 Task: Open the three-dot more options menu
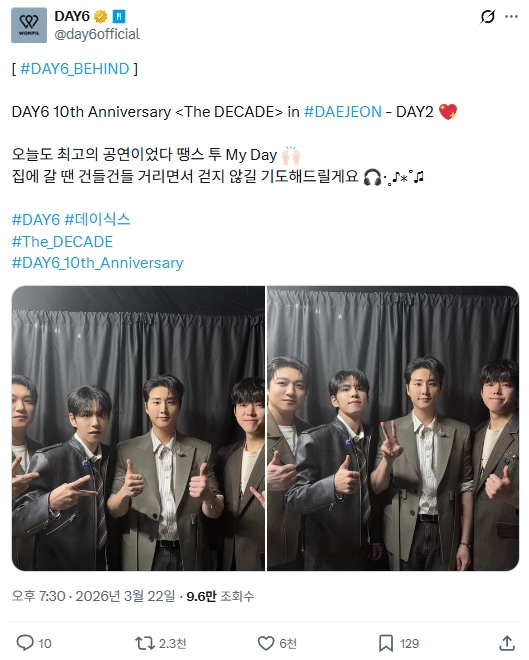(x=511, y=16)
